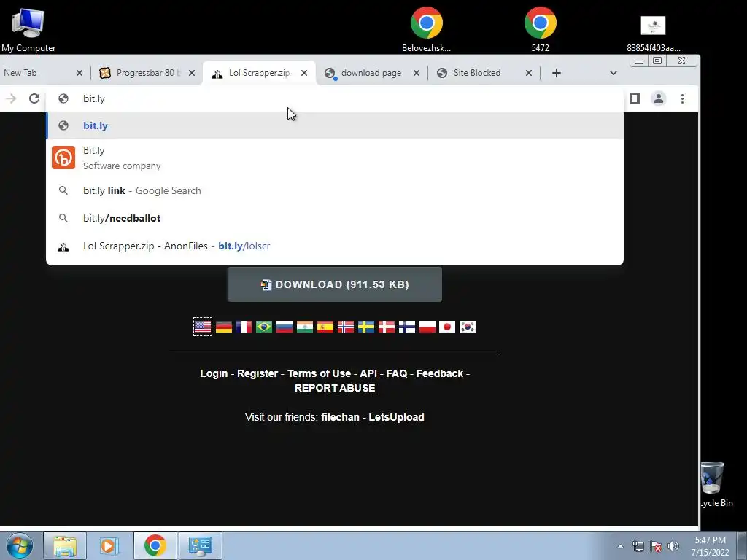The height and width of the screenshot is (560, 747).
Task: Select the German flag language
Action: 223,327
